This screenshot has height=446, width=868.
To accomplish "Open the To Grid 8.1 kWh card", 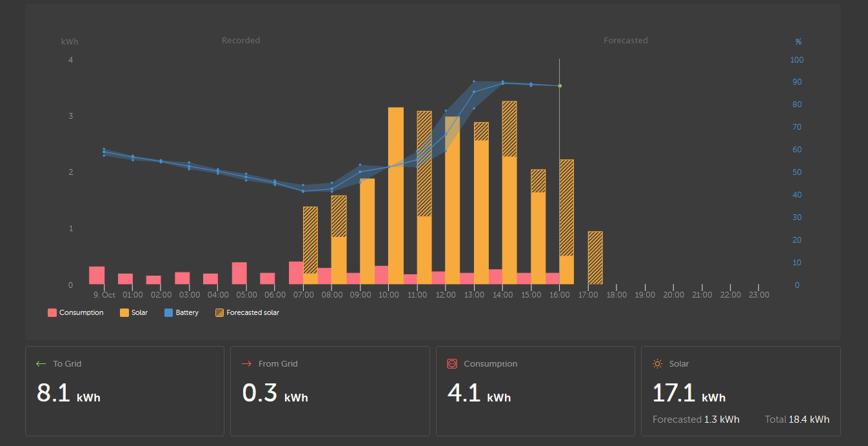I will (124, 391).
